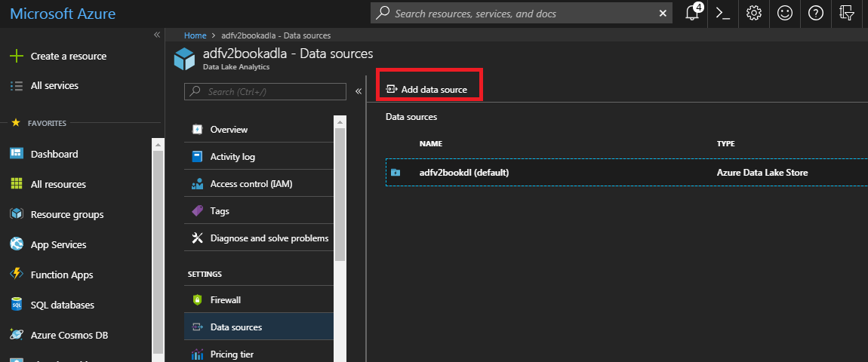Image resolution: width=868 pixels, height=362 pixels.
Task: Click the Pricing tier icon
Action: click(x=197, y=354)
